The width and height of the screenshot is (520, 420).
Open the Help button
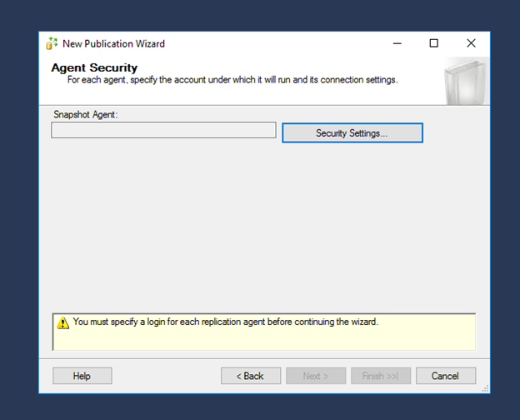click(82, 376)
